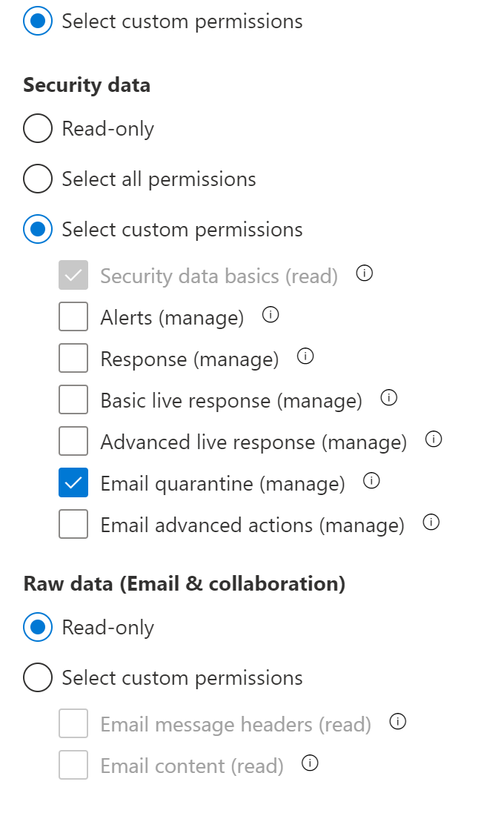Enable Advanced live response (manage)
The image size is (504, 813).
(73, 442)
